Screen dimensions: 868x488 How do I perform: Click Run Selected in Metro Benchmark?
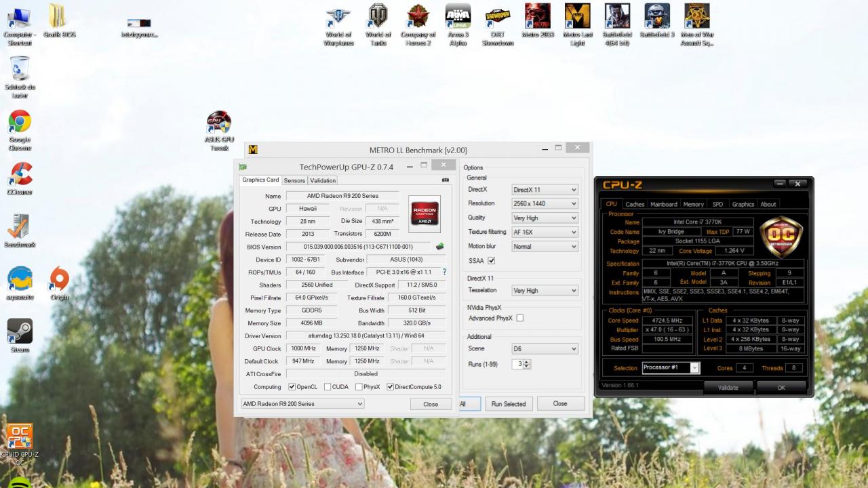point(509,403)
